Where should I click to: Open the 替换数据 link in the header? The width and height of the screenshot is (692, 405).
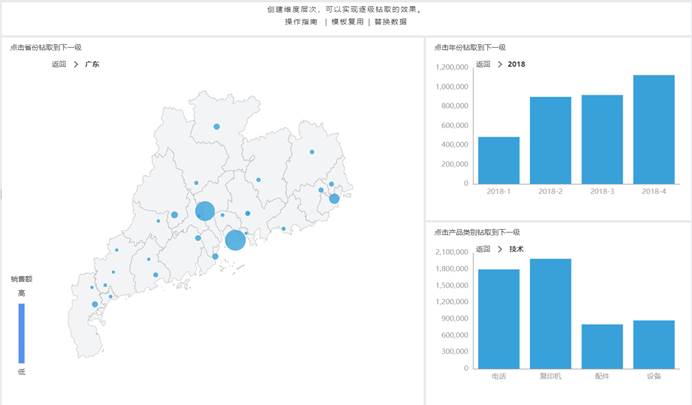391,22
